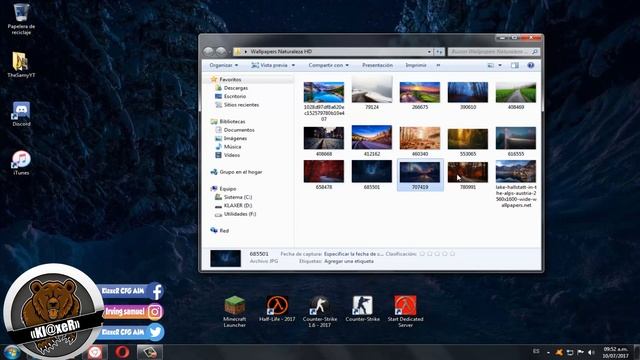Open the Action Center flag icon

pyautogui.click(x=580, y=352)
